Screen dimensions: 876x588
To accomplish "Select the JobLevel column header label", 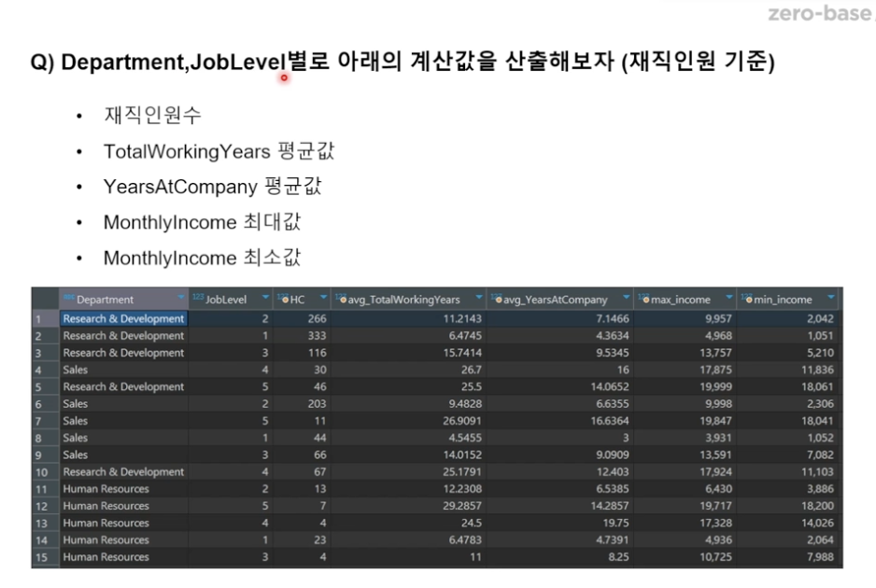I will (x=226, y=300).
